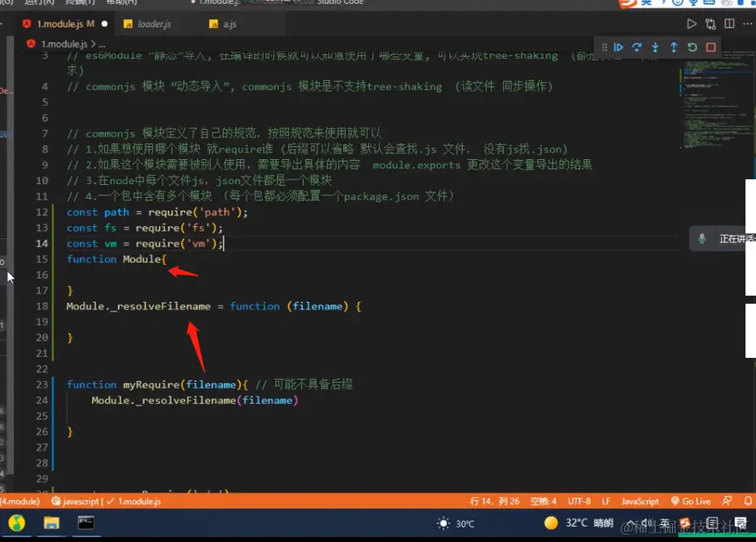Open the notifications bell
Screen dimensions: 756x542
click(748, 501)
